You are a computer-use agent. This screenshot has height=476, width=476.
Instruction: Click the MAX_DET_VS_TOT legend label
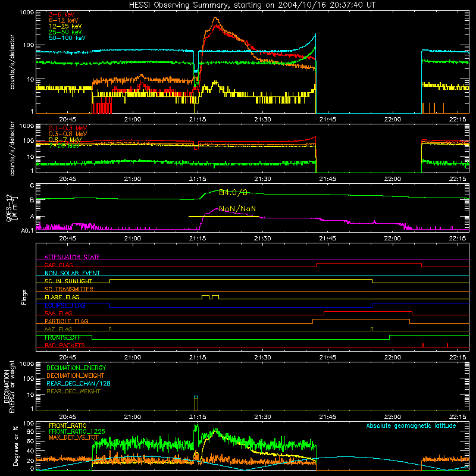click(74, 437)
